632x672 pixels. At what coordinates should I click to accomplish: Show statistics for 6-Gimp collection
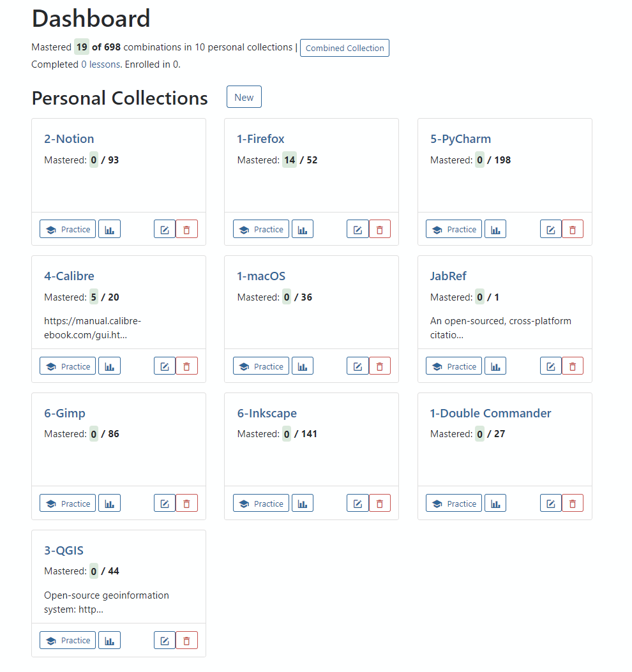(109, 503)
